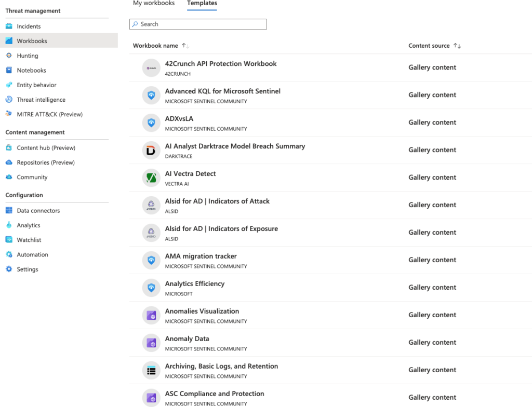532x407 pixels.
Task: Click the Notebooks icon in sidebar
Action: 9,70
